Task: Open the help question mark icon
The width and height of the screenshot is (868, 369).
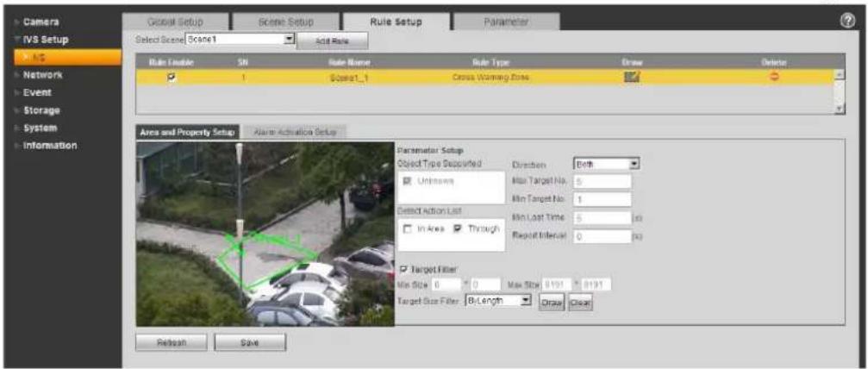Action: coord(846,20)
